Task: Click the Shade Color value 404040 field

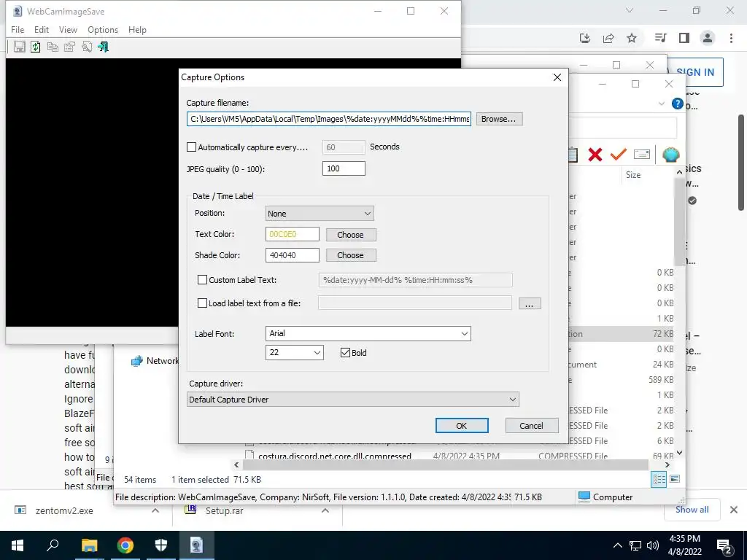Action: (x=292, y=255)
